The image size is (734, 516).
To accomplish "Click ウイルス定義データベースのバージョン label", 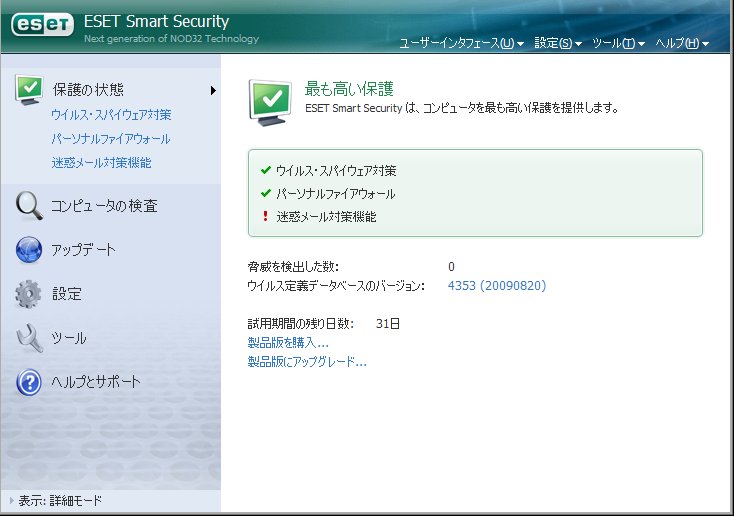I will pos(336,286).
